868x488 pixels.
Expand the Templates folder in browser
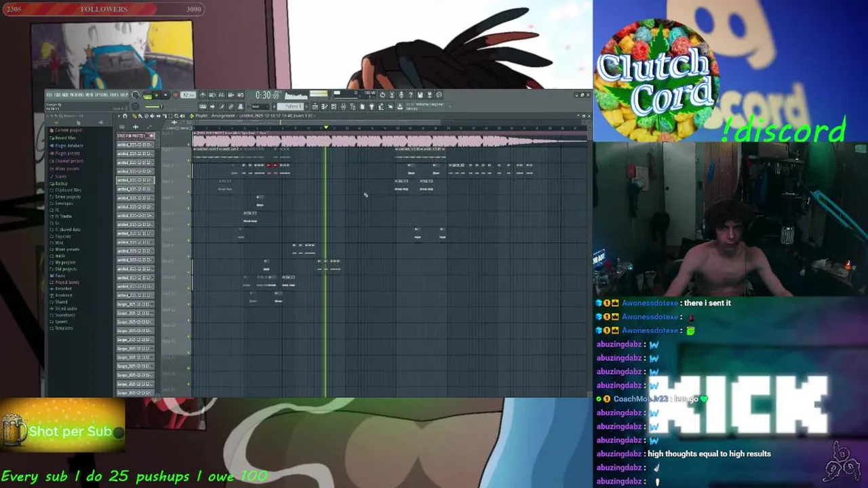62,328
